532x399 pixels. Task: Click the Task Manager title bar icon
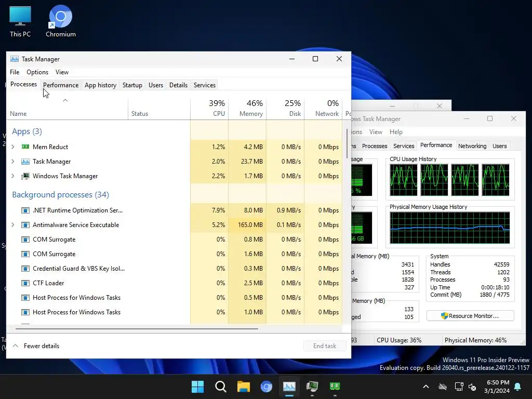(x=15, y=59)
